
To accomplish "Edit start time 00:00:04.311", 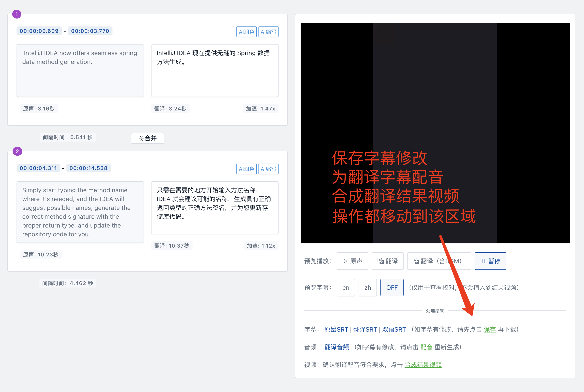I will (38, 168).
